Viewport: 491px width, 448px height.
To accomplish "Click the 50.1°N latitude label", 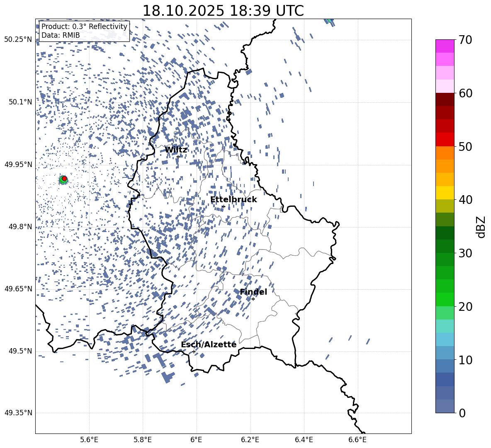I will (x=20, y=102).
